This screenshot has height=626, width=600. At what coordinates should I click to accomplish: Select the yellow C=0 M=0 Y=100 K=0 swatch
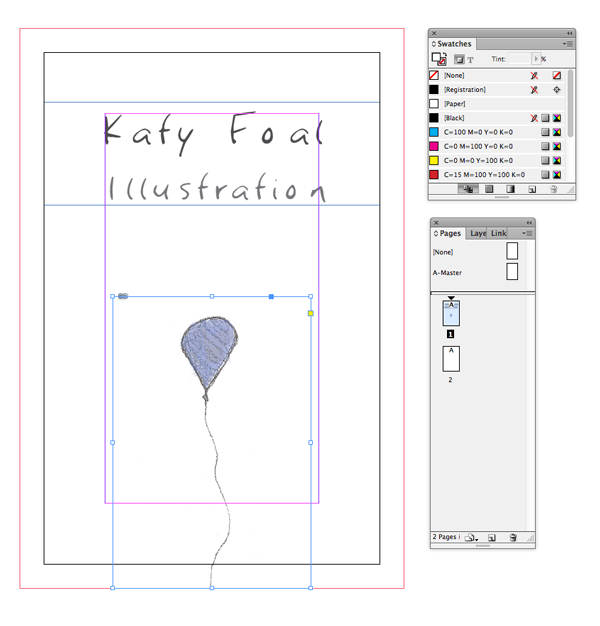point(497,160)
